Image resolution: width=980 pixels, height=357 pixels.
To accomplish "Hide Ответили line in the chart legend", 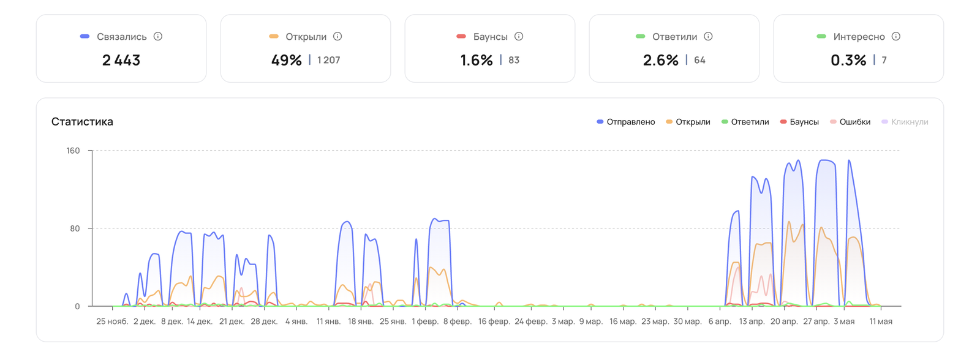I will (745, 122).
